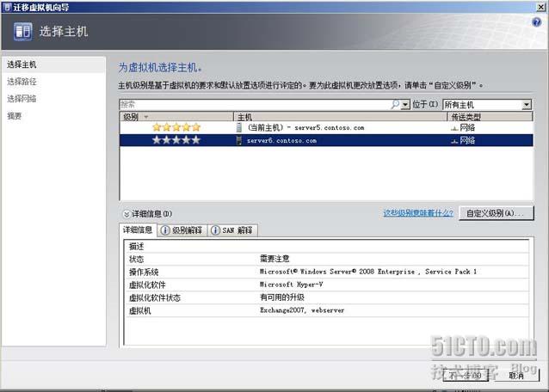The width and height of the screenshot is (549, 392).
Task: Switch to the 详细信息 tab
Action: pos(138,230)
